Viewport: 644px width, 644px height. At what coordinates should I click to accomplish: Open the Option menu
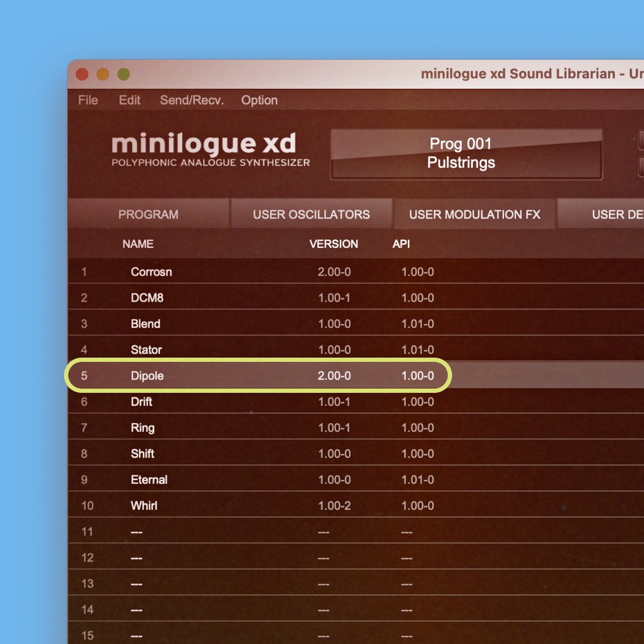click(259, 100)
